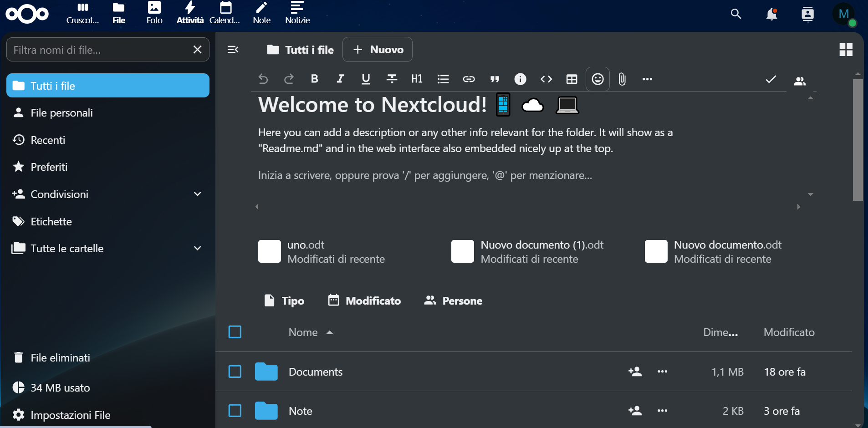Screen dimensions: 868x428
Task: Open the contacts menu icon
Action: point(807,14)
